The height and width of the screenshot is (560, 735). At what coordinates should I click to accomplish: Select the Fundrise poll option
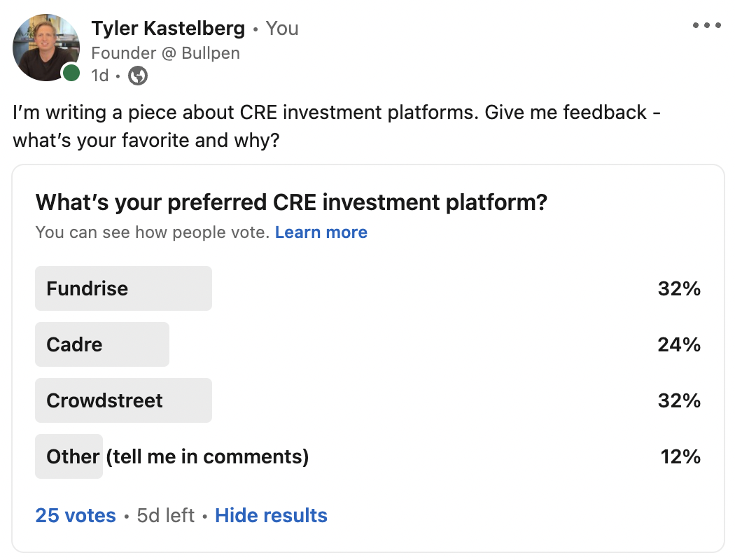pos(367,288)
